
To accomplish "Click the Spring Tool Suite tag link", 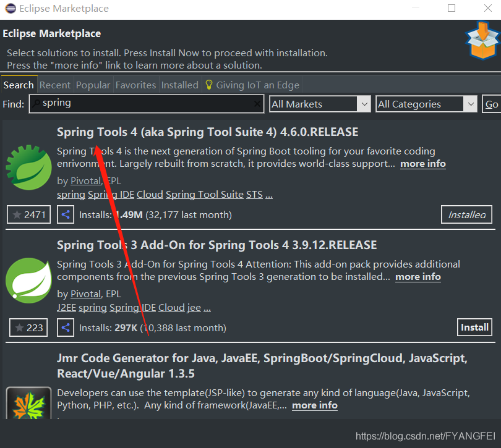I will point(205,195).
